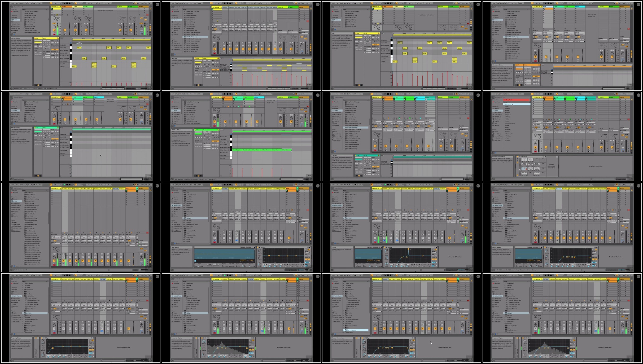
Task: Select the Drums category icon in the Clip Launch Button thumbnail
Action: [493, 20]
